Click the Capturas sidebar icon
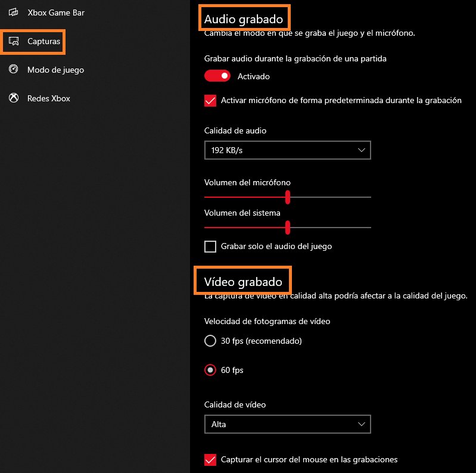Viewport: 476px width, 473px height. [13, 42]
